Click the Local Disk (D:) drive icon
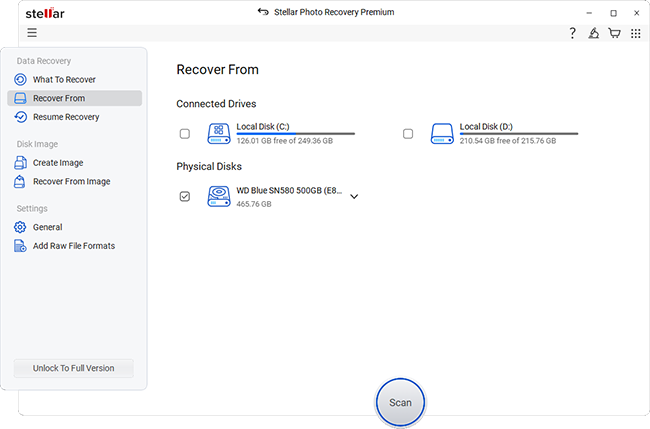The width and height of the screenshot is (650, 429). (442, 133)
